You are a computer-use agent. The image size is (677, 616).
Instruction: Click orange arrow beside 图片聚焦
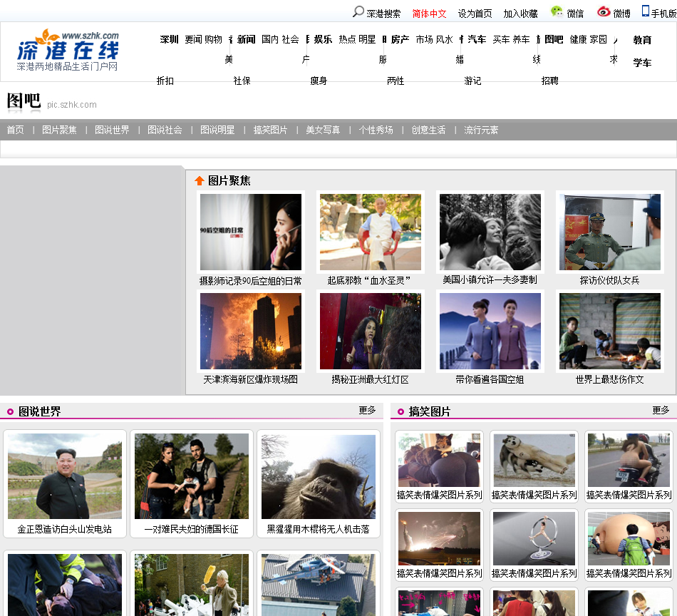pyautogui.click(x=199, y=180)
